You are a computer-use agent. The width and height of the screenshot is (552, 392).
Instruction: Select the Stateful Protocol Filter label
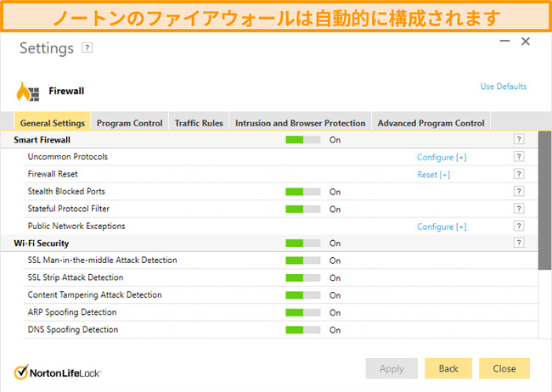(x=68, y=209)
